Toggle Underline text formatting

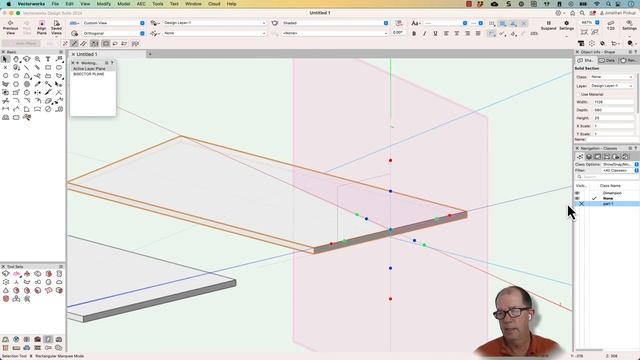pyautogui.click(x=435, y=33)
